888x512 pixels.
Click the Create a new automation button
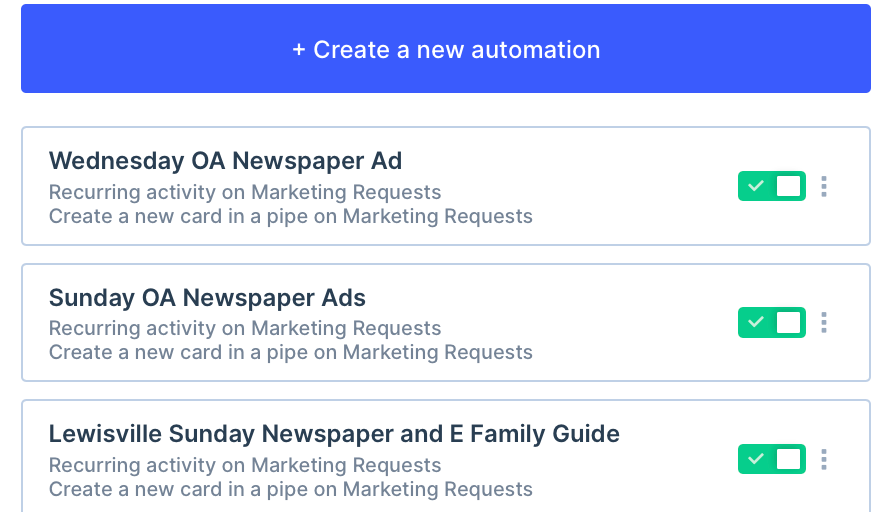[x=446, y=49]
